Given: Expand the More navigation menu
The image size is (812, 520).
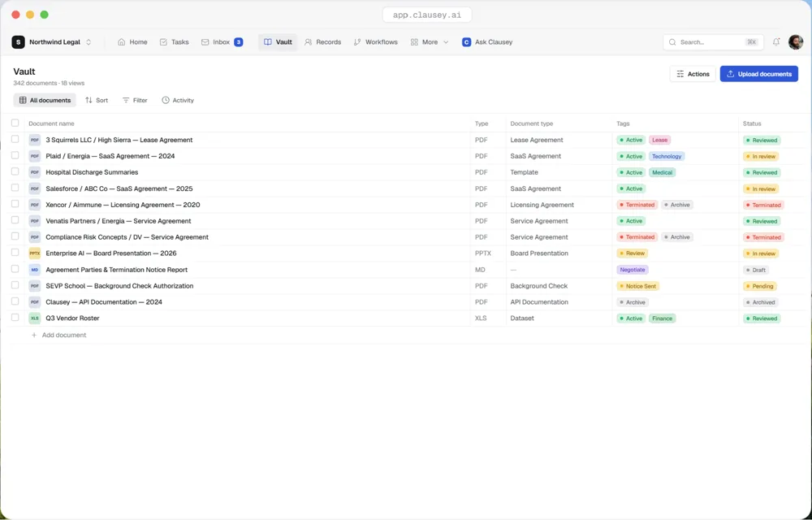Looking at the screenshot, I should click(430, 42).
